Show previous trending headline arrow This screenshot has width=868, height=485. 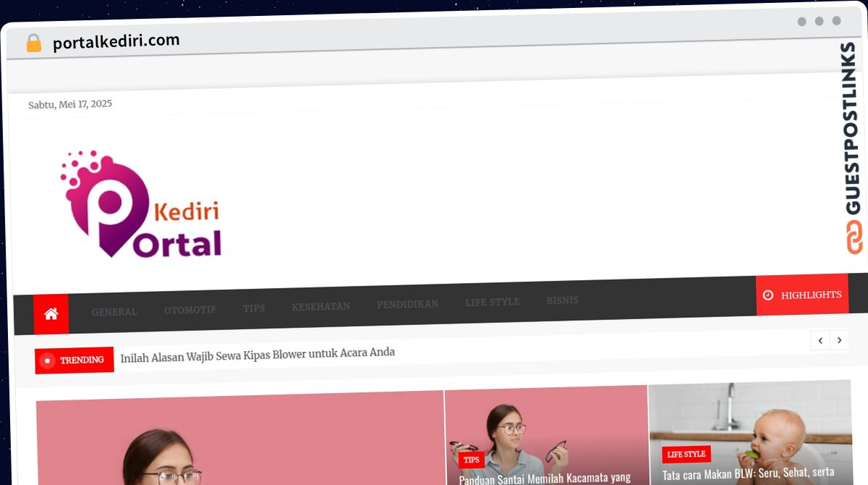click(x=820, y=339)
